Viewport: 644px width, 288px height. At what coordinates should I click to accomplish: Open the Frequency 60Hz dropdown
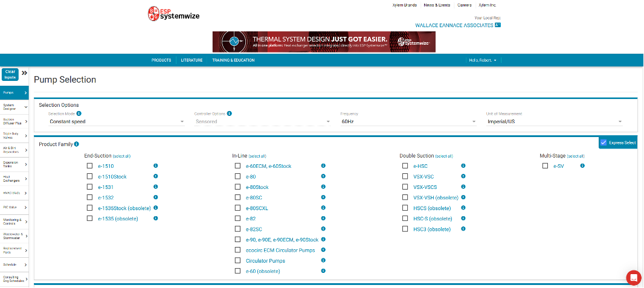[x=408, y=121]
